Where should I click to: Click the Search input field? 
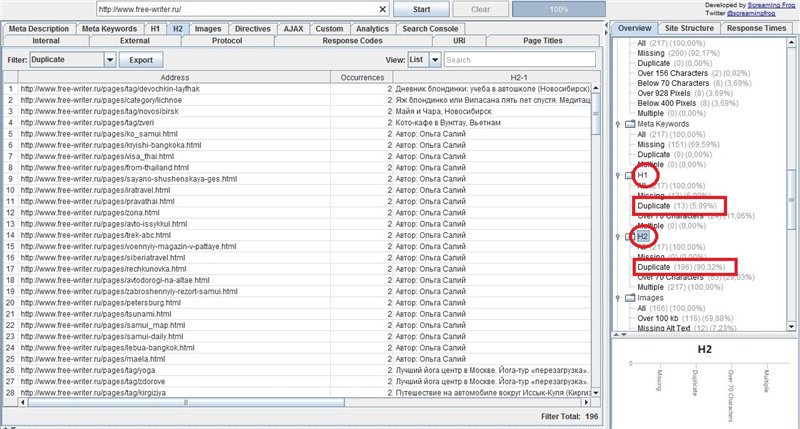(519, 60)
